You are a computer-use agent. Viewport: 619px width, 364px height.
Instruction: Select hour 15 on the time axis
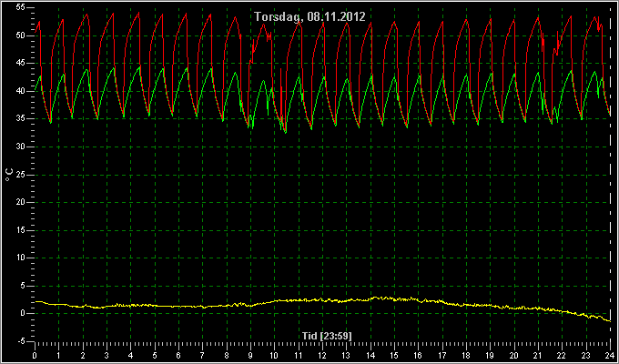394,355
